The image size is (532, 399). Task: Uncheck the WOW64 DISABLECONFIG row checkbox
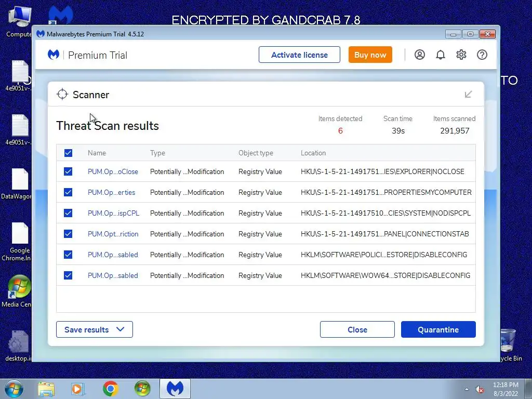(68, 275)
